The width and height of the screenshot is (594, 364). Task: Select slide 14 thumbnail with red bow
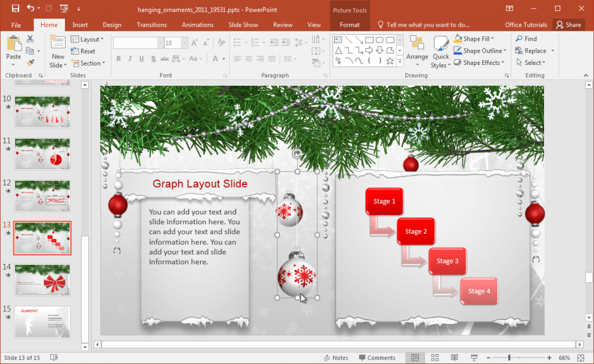tap(42, 281)
